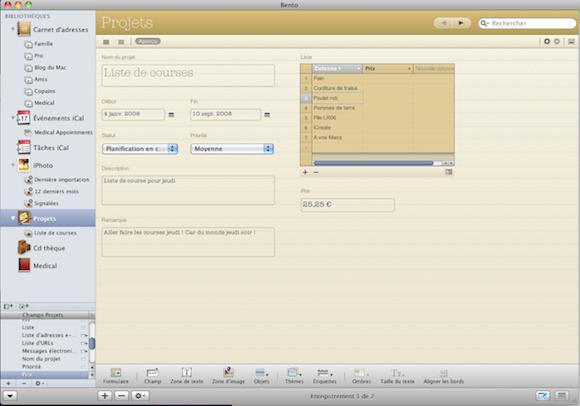Select the Événements iCal library
The image size is (580, 406).
(51, 118)
